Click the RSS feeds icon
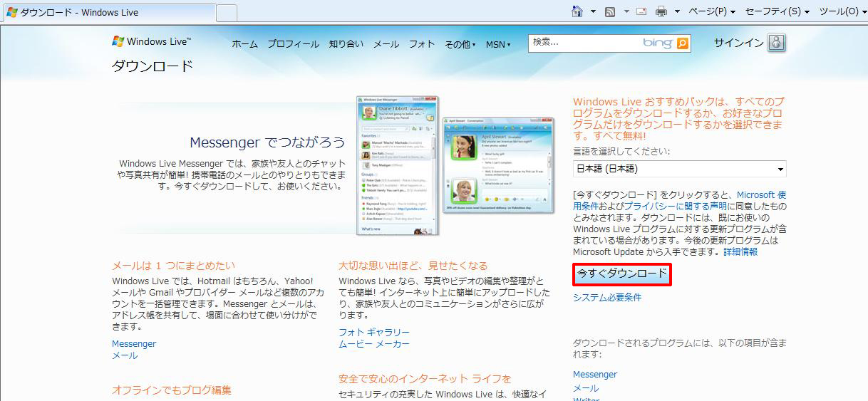This screenshot has height=401, width=868. coord(610,11)
